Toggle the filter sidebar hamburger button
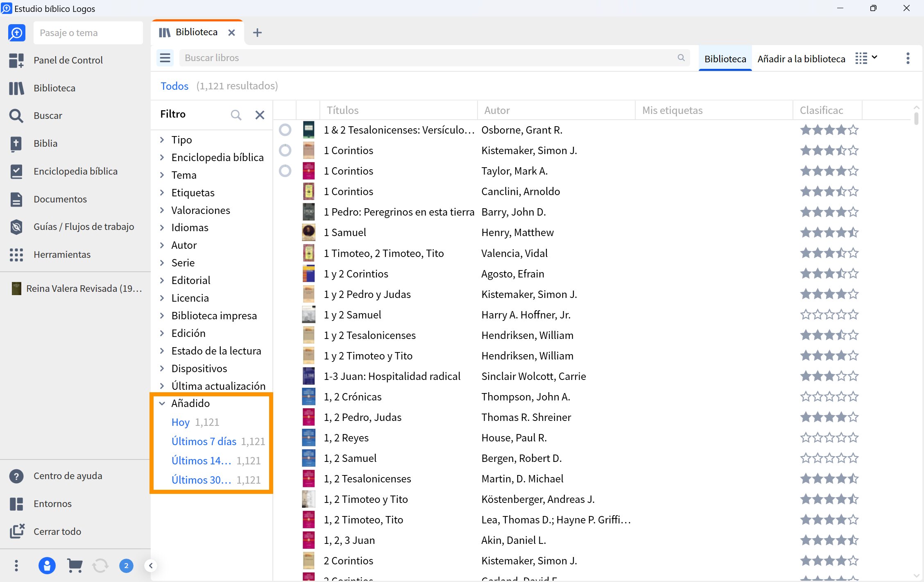 [x=165, y=58]
